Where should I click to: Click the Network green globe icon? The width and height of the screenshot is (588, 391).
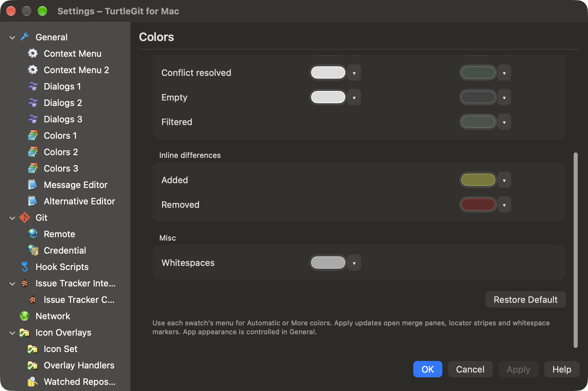pyautogui.click(x=25, y=316)
